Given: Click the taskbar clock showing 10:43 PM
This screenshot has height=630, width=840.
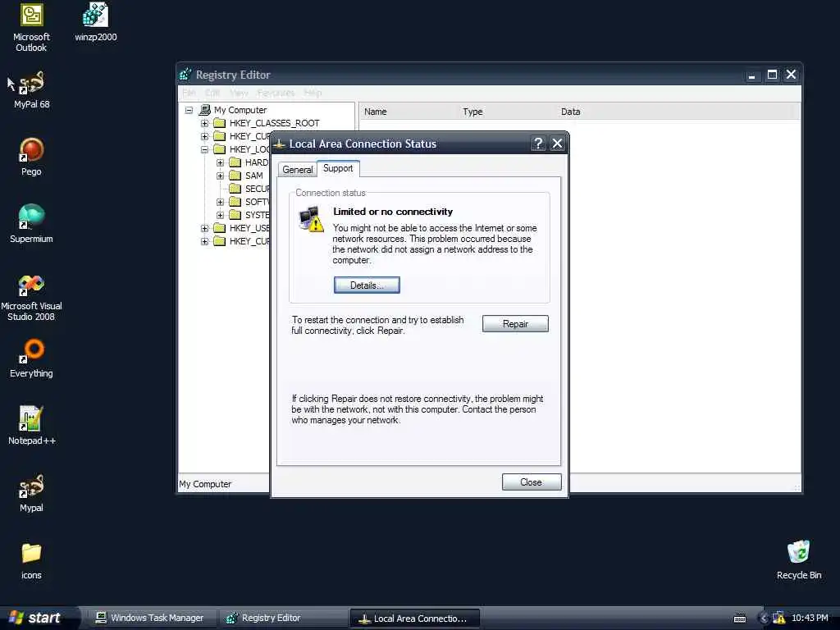Looking at the screenshot, I should click(x=810, y=618).
